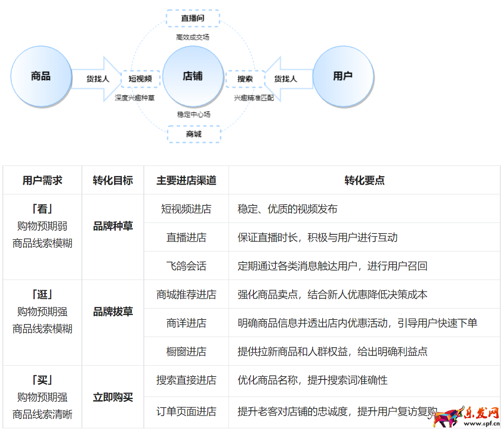Click 商品线索清晰 in the 「买」 cell
Screen dimensions: 504x432
click(42, 414)
